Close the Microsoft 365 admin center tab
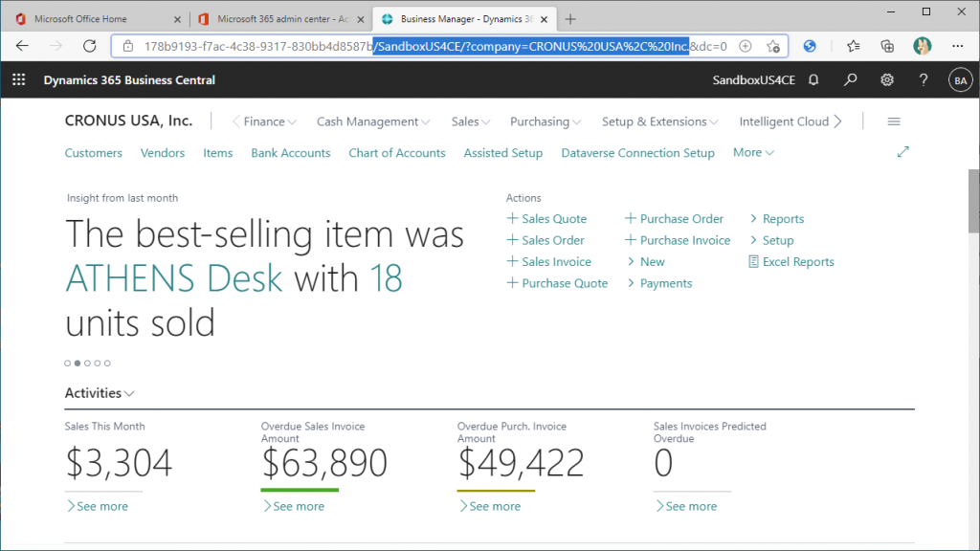The height and width of the screenshot is (551, 980). (x=361, y=19)
